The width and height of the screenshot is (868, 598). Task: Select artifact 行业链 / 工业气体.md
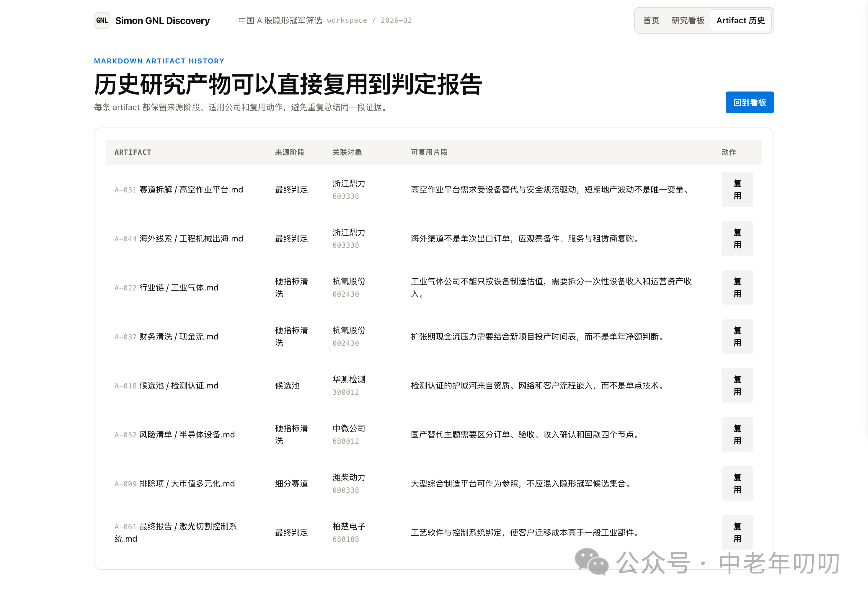(x=179, y=288)
